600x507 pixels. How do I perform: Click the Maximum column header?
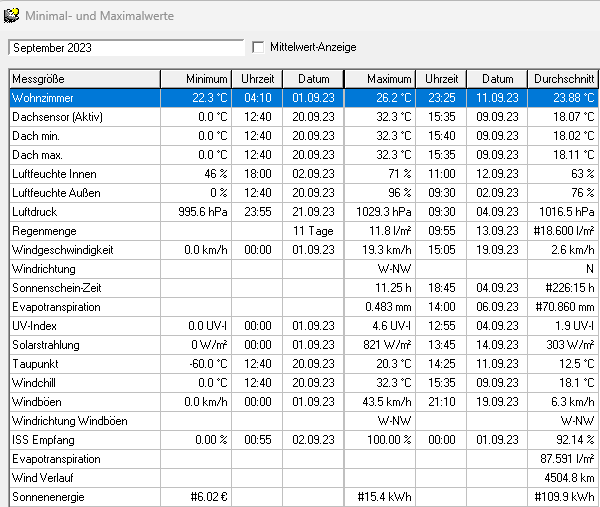coord(380,79)
